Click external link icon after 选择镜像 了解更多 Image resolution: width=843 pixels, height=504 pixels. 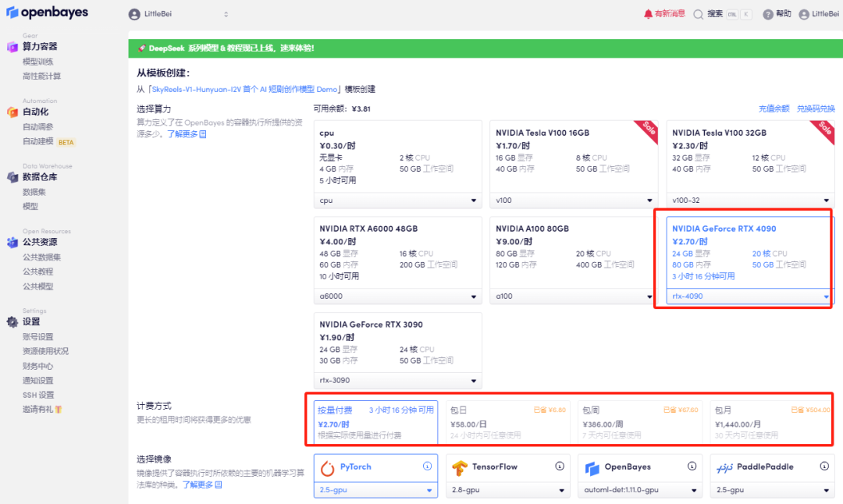point(219,484)
